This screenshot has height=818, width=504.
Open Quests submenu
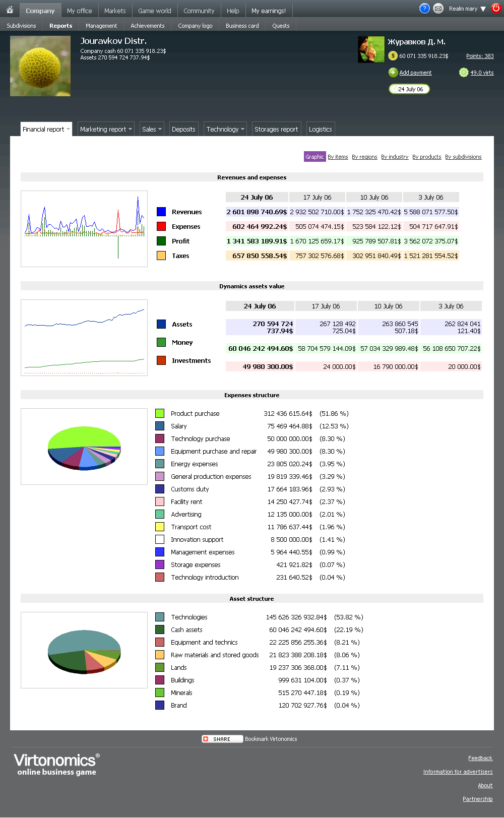pos(281,26)
